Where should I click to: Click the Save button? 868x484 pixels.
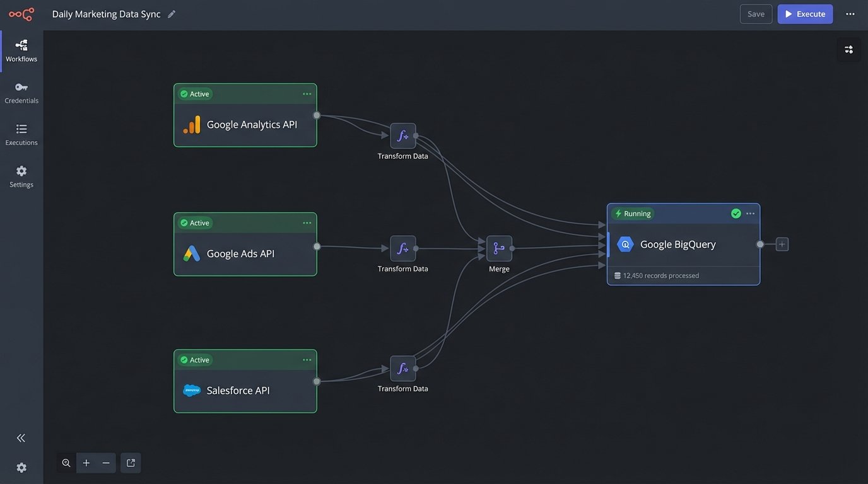coord(755,13)
